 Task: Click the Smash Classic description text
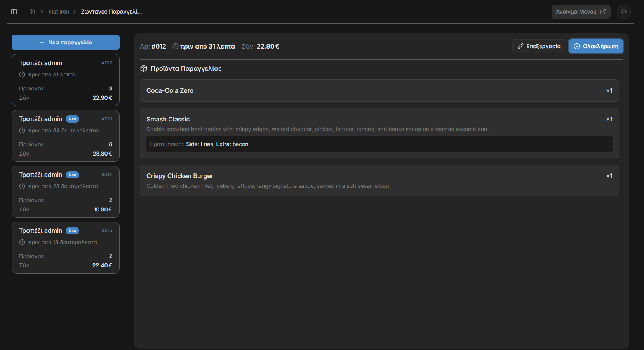coord(317,129)
